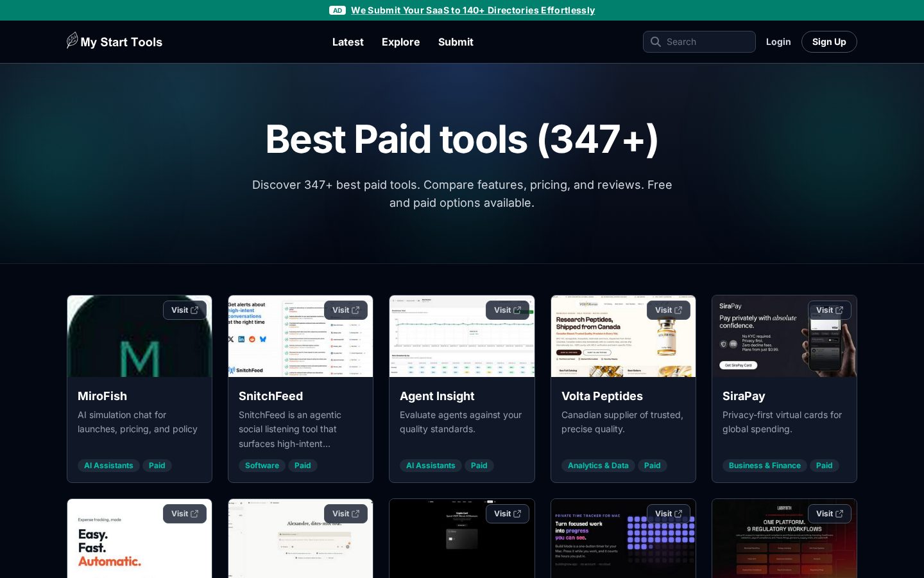Select Volta Peptides' Analytics & Data tag
The height and width of the screenshot is (578, 924).
[598, 466]
